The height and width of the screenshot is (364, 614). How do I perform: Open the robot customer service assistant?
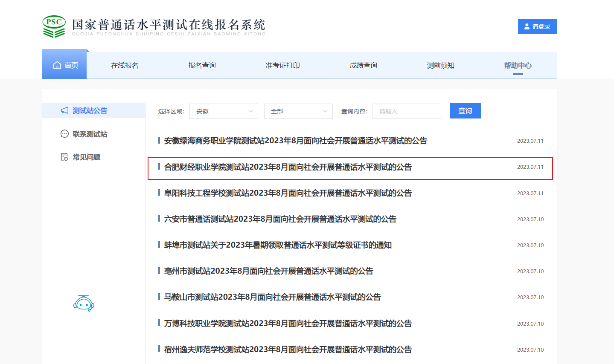(84, 303)
